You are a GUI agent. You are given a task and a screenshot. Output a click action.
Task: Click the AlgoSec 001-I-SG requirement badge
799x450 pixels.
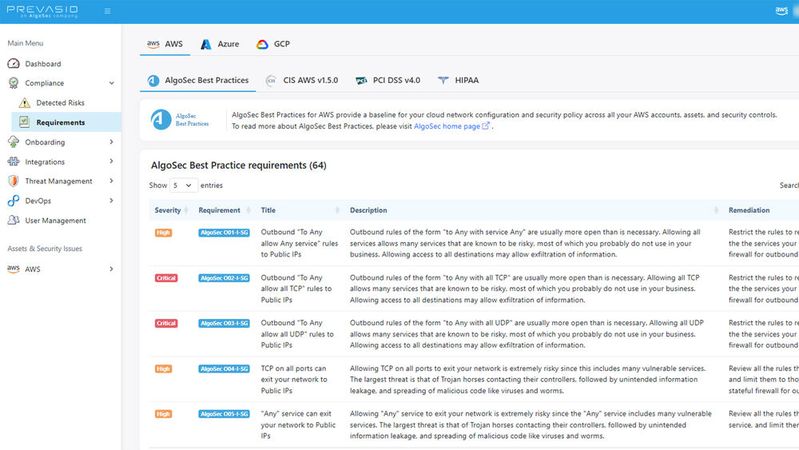point(224,232)
